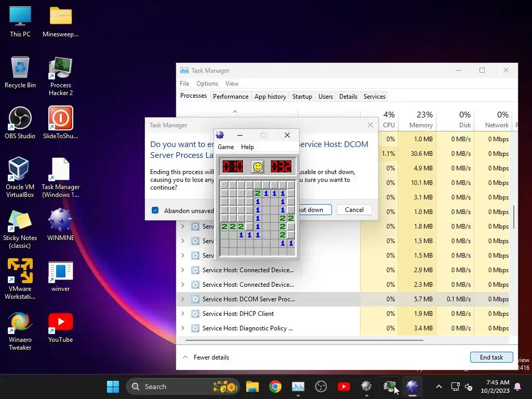The image size is (532, 399).
Task: Select the Winaero Tweaker desktop icon
Action: [x=20, y=331]
